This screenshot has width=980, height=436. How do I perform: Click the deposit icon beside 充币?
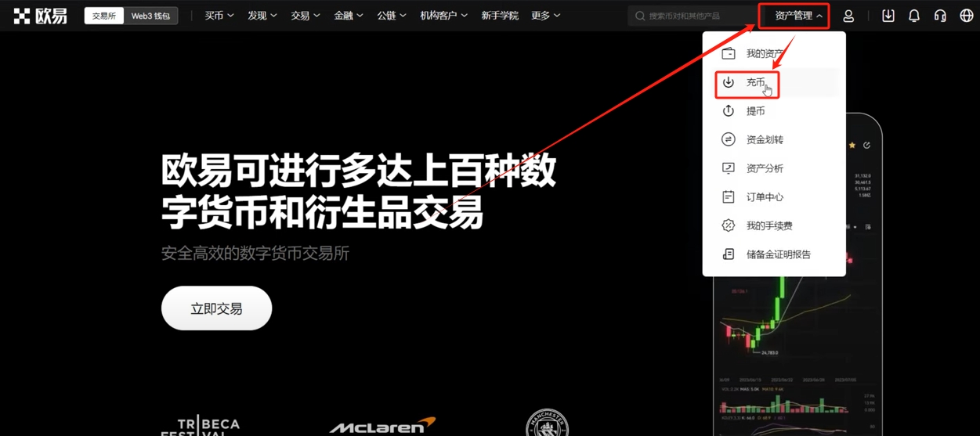tap(729, 82)
